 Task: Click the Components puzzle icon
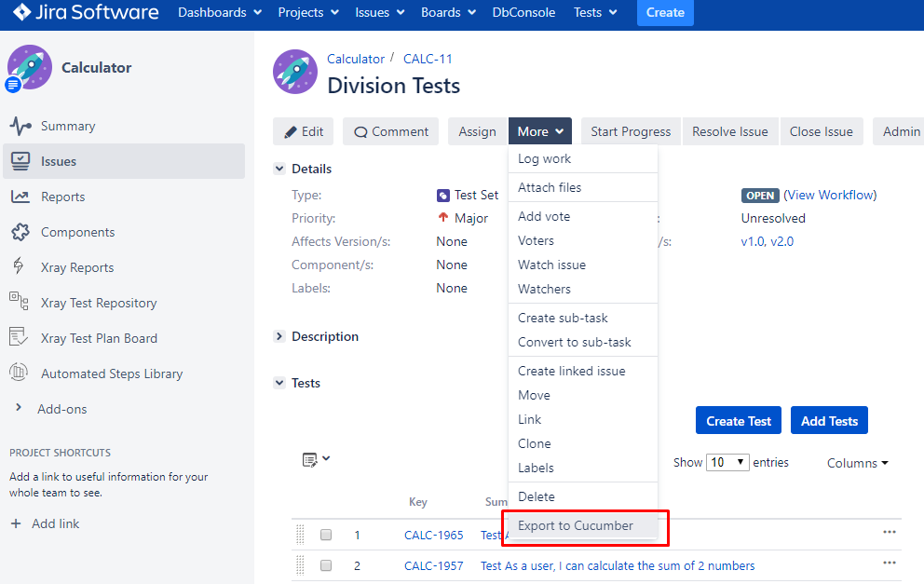(20, 232)
